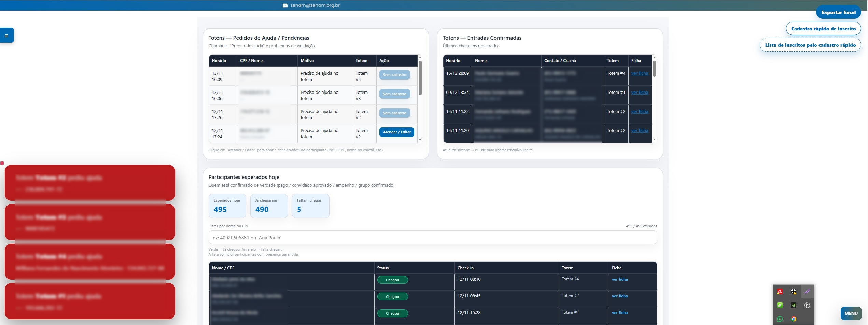The image size is (868, 325).
Task: Open Avira antivirus tray icon
Action: (780, 292)
